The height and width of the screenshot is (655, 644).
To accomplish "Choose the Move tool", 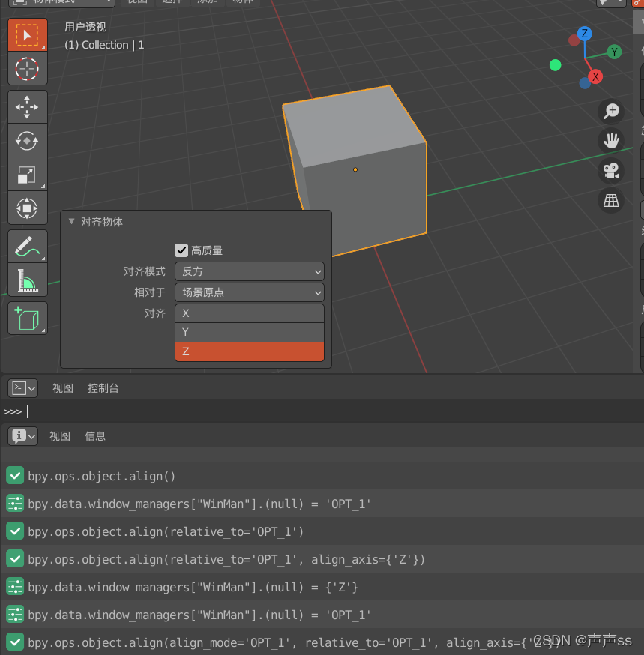I will tap(28, 107).
